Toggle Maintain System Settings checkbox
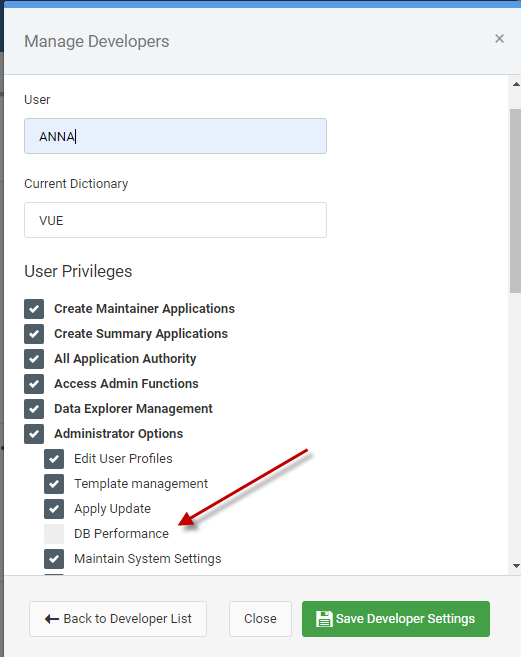 click(x=54, y=559)
